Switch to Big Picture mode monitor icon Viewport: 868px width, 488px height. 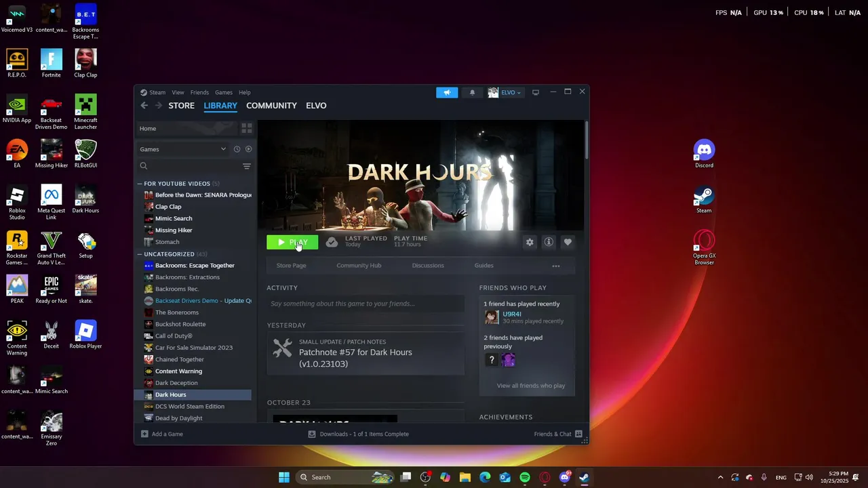536,92
